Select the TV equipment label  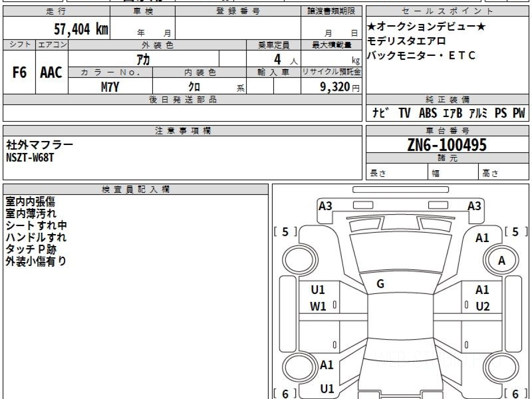pyautogui.click(x=404, y=113)
